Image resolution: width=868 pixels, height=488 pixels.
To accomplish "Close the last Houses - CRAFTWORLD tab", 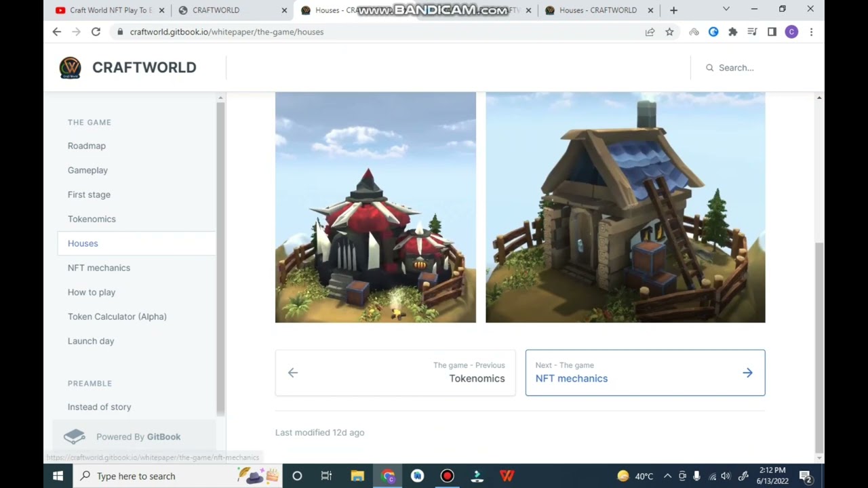I will pyautogui.click(x=650, y=10).
